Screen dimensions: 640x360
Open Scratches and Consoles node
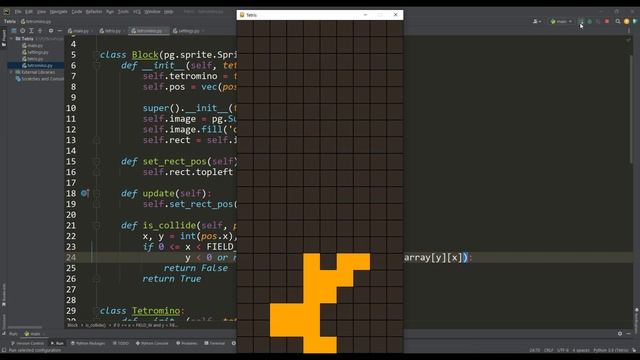click(x=40, y=79)
